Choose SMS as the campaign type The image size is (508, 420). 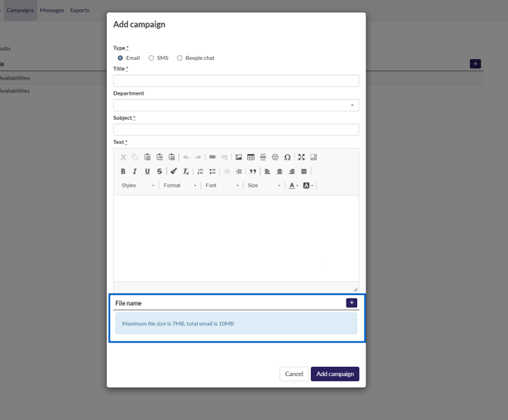[x=151, y=58]
